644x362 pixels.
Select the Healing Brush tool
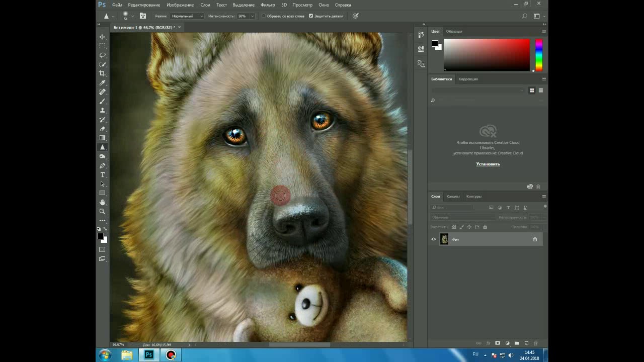pos(102,92)
